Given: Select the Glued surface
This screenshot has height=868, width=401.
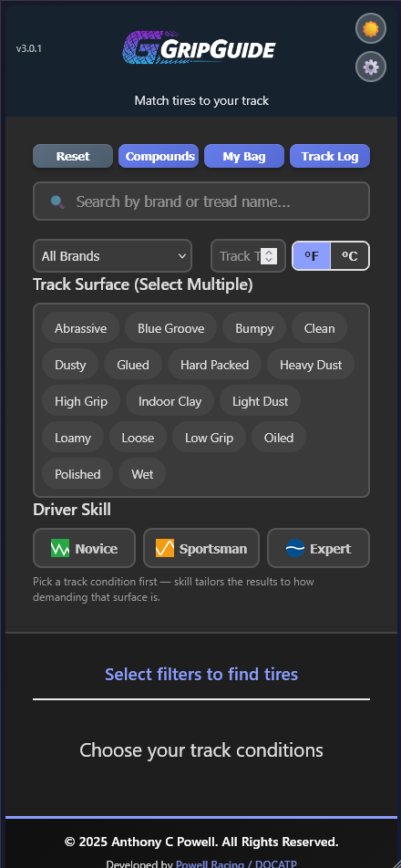Looking at the screenshot, I should 133,365.
